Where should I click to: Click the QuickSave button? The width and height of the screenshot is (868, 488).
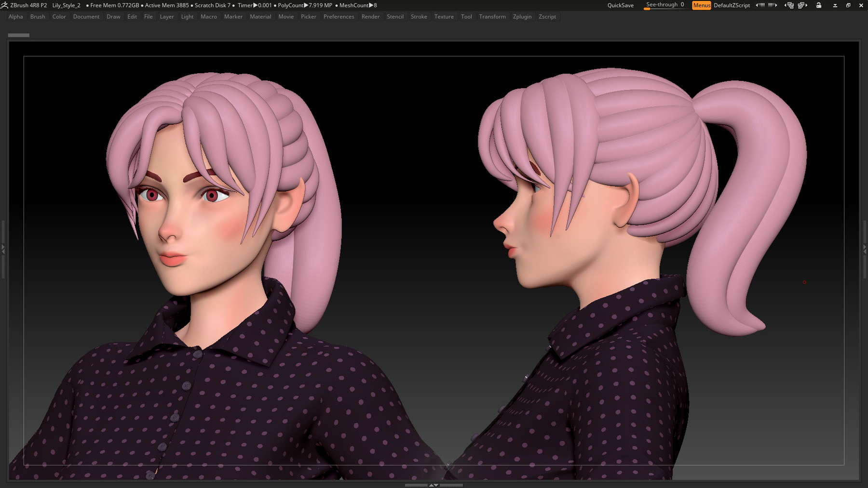pos(621,5)
